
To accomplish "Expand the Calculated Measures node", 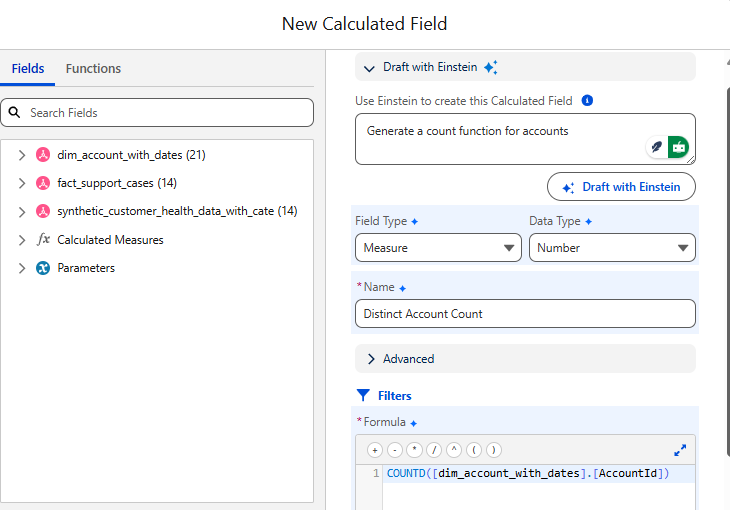I will (x=22, y=240).
